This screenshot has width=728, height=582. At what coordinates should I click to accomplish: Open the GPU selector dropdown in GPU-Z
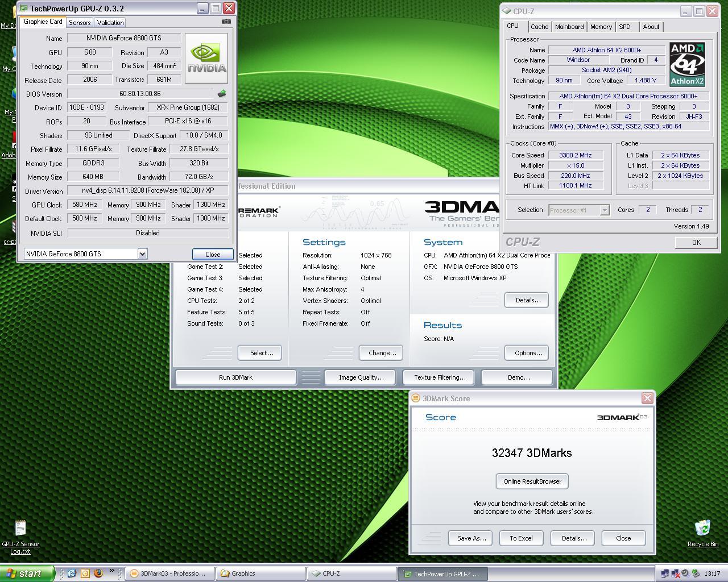coord(142,254)
